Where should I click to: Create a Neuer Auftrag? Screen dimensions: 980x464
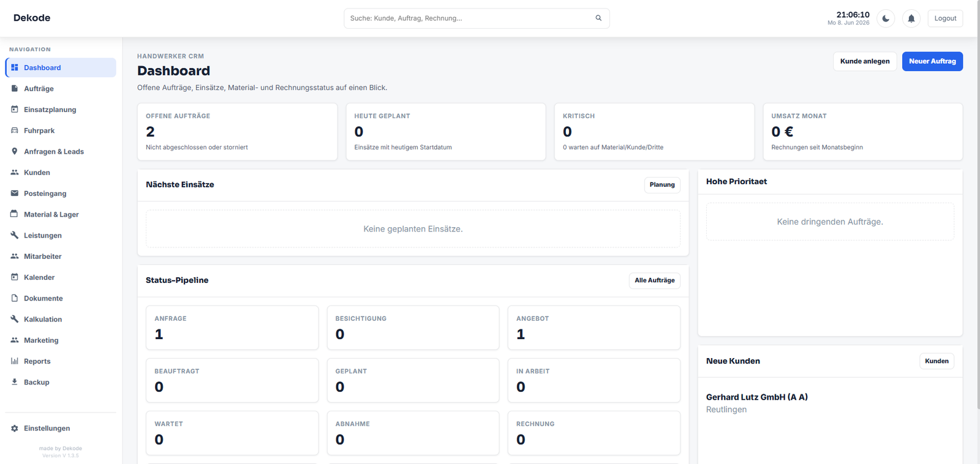click(932, 61)
